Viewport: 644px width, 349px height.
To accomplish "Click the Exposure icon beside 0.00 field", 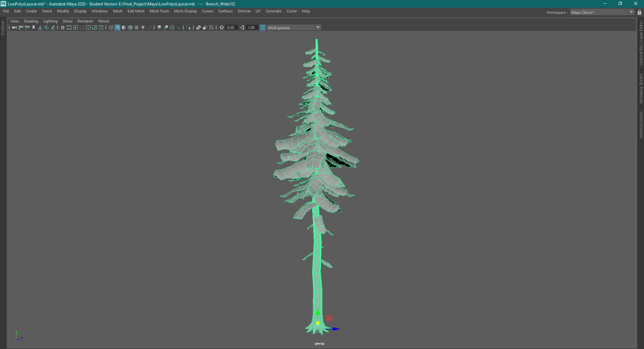I will [222, 28].
